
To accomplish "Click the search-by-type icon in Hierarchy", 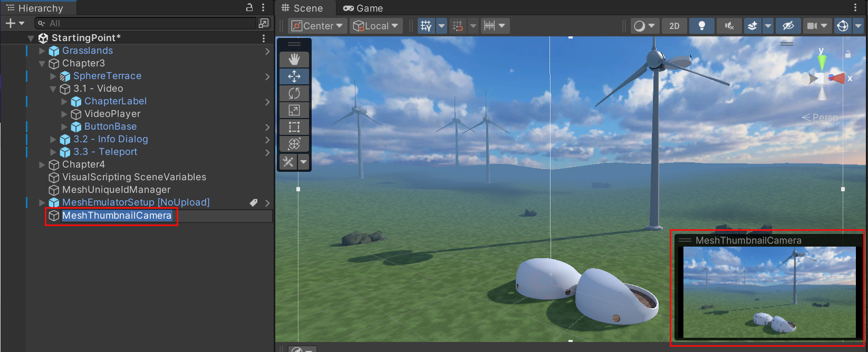I will (x=264, y=23).
